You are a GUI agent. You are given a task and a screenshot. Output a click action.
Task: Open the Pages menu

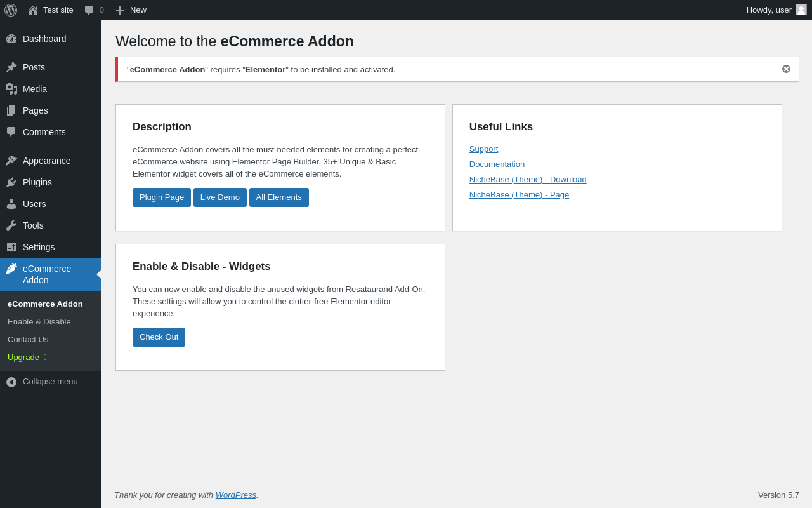(51, 110)
